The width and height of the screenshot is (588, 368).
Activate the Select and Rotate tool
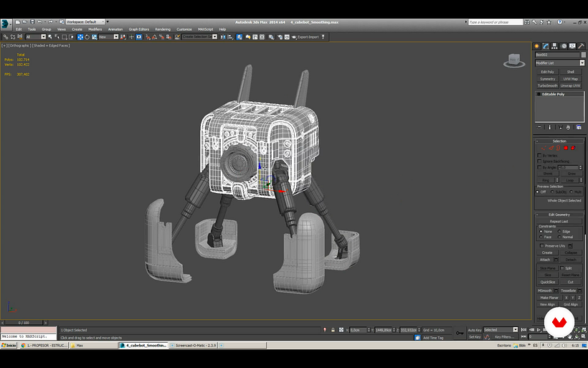tap(87, 37)
